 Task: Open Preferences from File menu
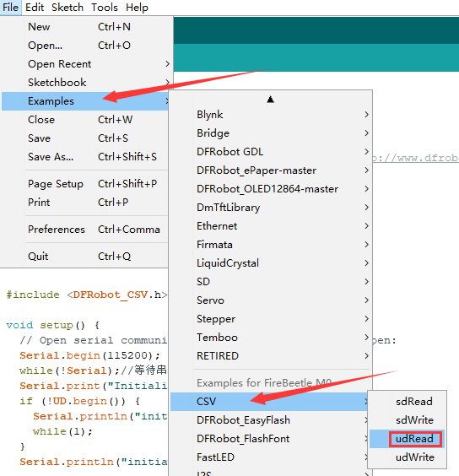(x=85, y=230)
